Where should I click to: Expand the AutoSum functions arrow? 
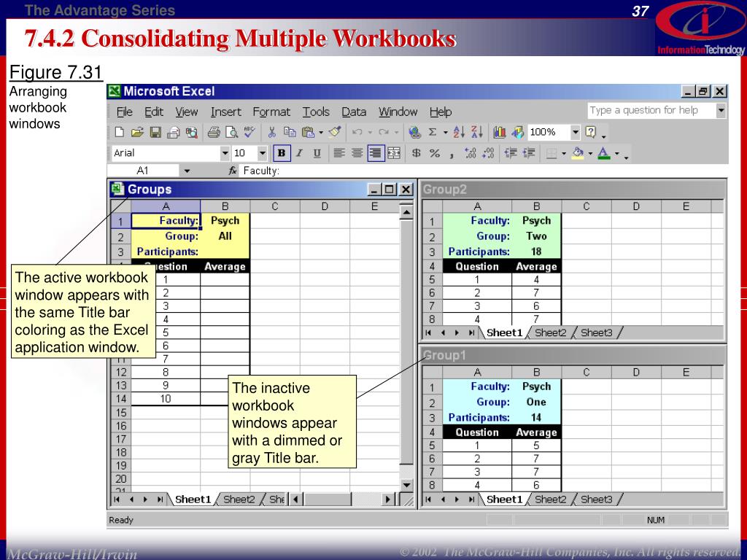click(x=446, y=133)
